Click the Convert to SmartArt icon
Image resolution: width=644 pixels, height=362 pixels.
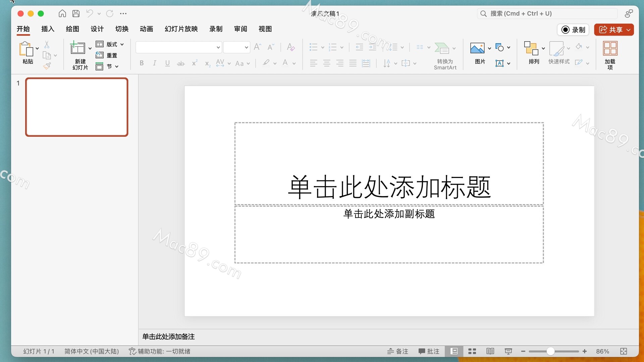coord(441,48)
